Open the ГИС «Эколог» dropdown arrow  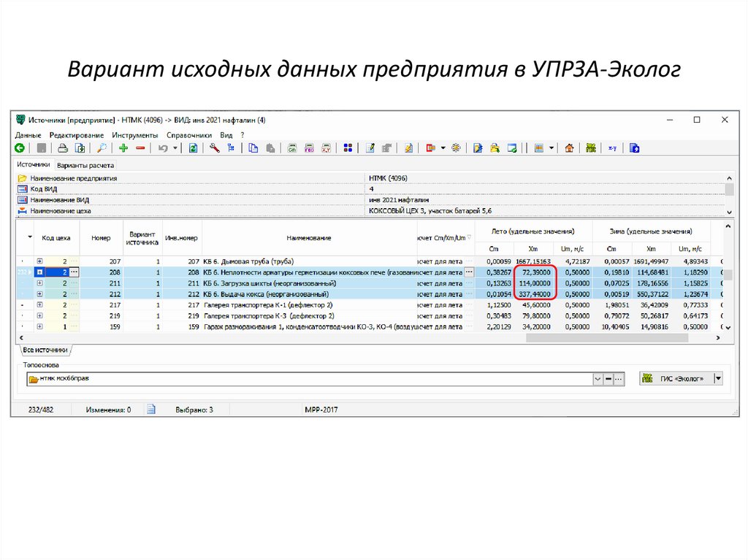point(717,378)
